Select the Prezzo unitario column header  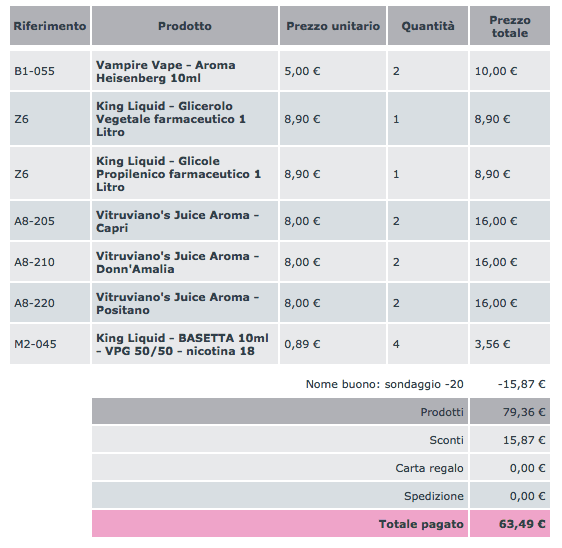click(x=333, y=26)
